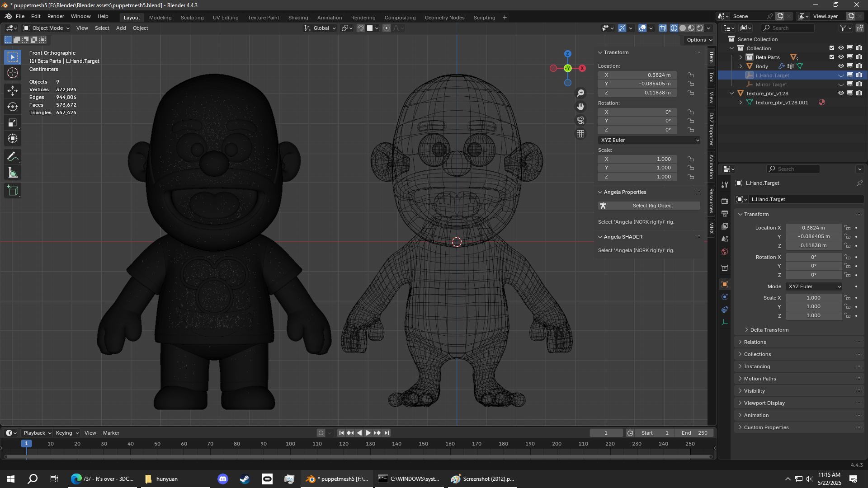Pin the properties editor with pin icon

tap(859, 183)
